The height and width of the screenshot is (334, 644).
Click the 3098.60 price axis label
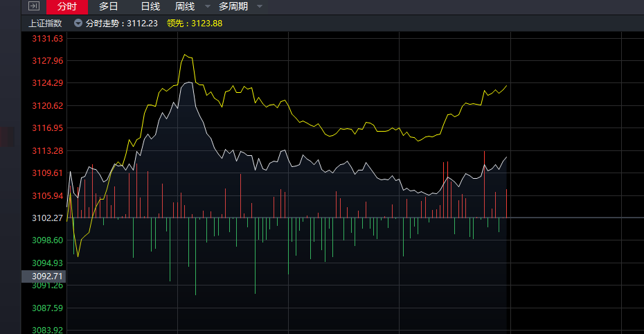pos(48,240)
